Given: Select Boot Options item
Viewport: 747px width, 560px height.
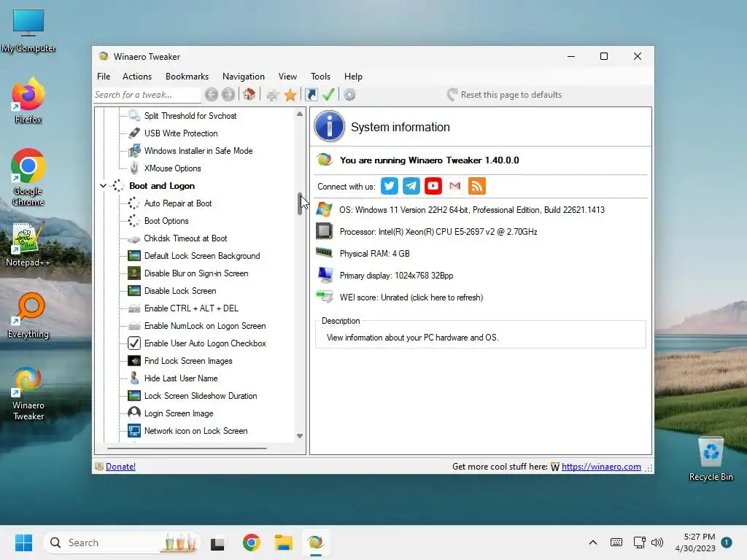Looking at the screenshot, I should coord(166,221).
